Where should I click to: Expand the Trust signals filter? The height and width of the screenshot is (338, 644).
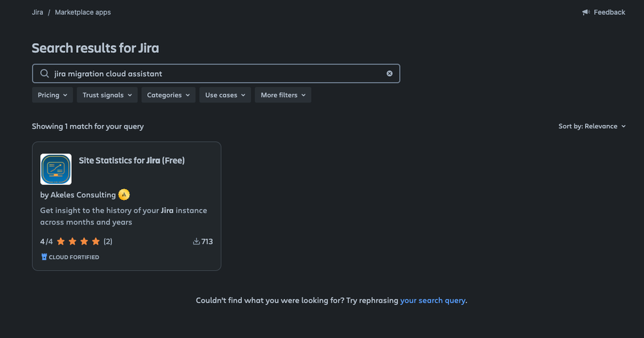(x=106, y=95)
